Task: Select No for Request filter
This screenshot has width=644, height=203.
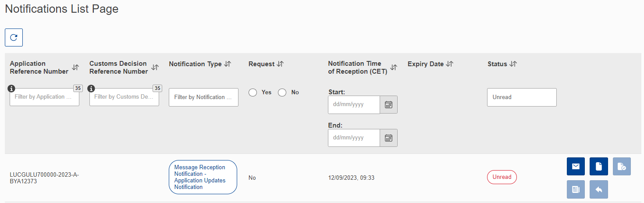Action: (x=282, y=93)
